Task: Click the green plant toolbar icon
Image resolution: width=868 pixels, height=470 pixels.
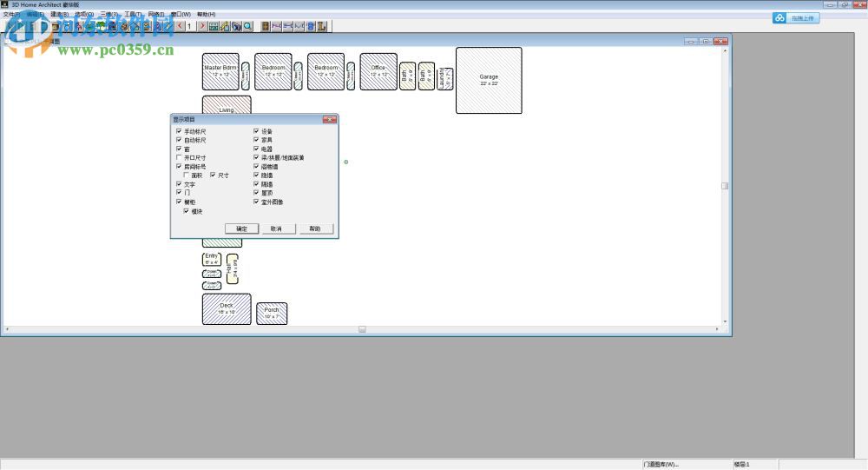Action: [102, 26]
